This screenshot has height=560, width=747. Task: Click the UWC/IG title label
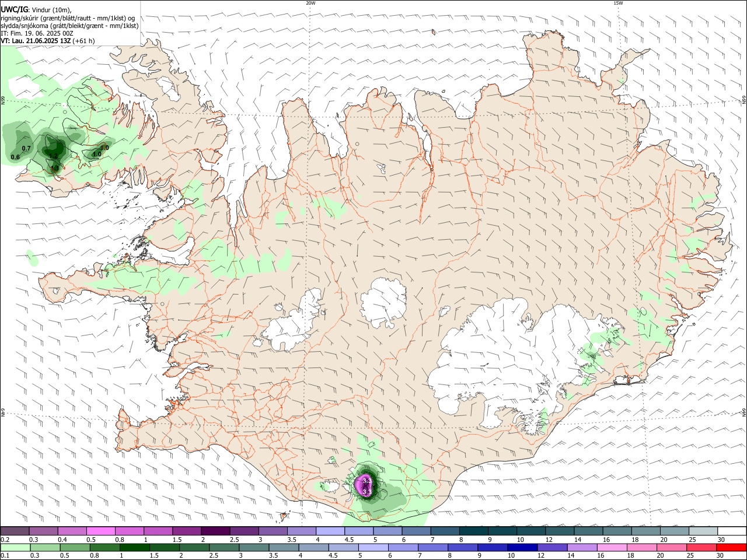[14, 10]
